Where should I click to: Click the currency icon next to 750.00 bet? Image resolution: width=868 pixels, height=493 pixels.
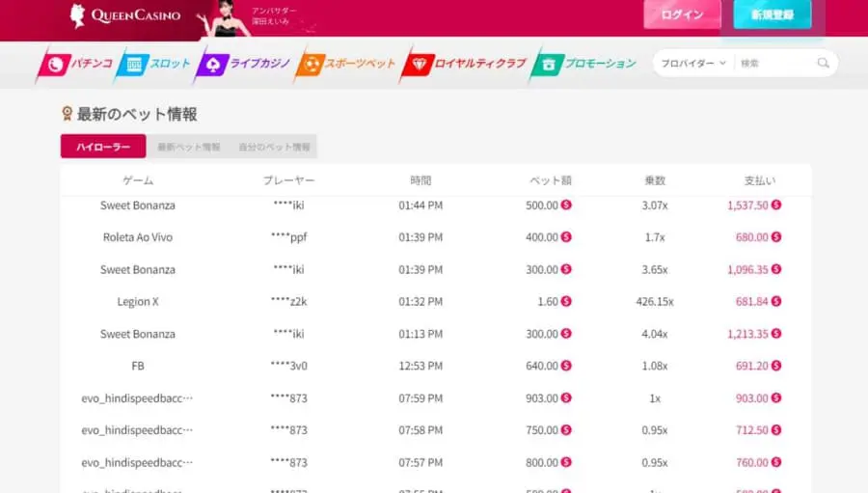pos(566,430)
